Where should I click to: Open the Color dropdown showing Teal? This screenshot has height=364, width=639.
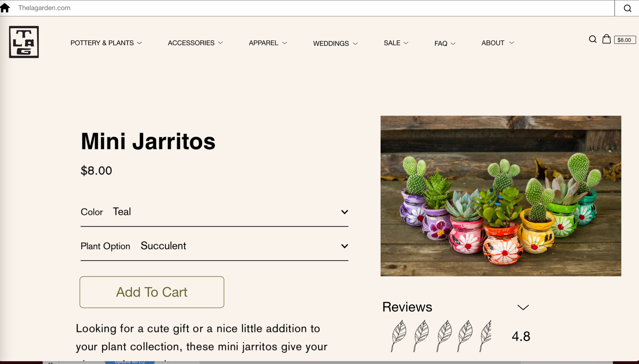tap(214, 212)
